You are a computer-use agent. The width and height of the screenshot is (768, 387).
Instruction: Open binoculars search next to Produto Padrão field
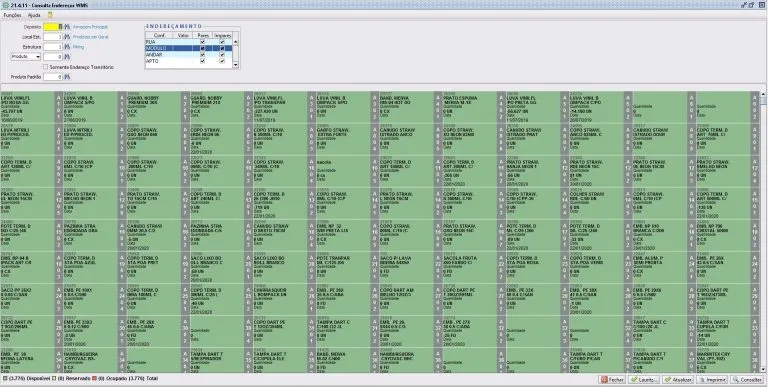pyautogui.click(x=68, y=77)
